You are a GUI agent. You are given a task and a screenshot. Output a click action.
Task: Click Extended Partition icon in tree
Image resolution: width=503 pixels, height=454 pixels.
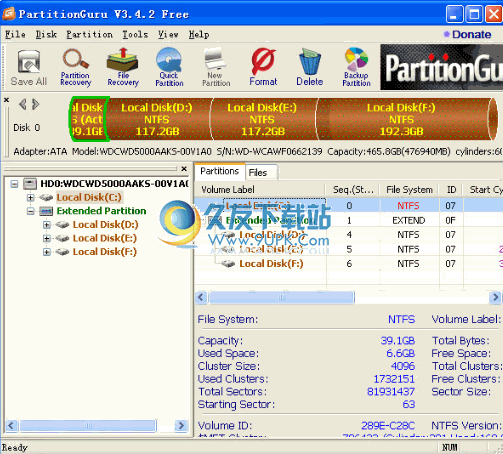coord(46,211)
